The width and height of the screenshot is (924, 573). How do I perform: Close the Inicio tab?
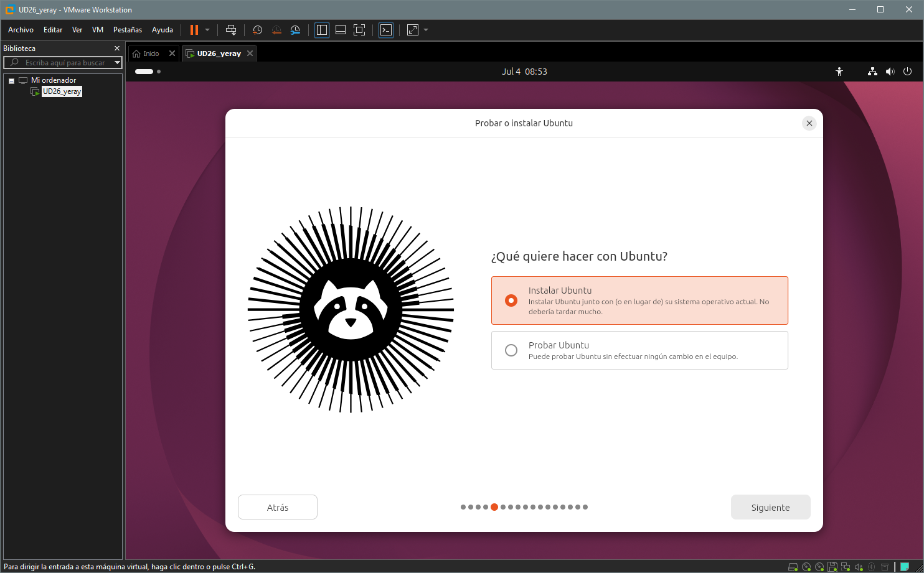point(172,54)
